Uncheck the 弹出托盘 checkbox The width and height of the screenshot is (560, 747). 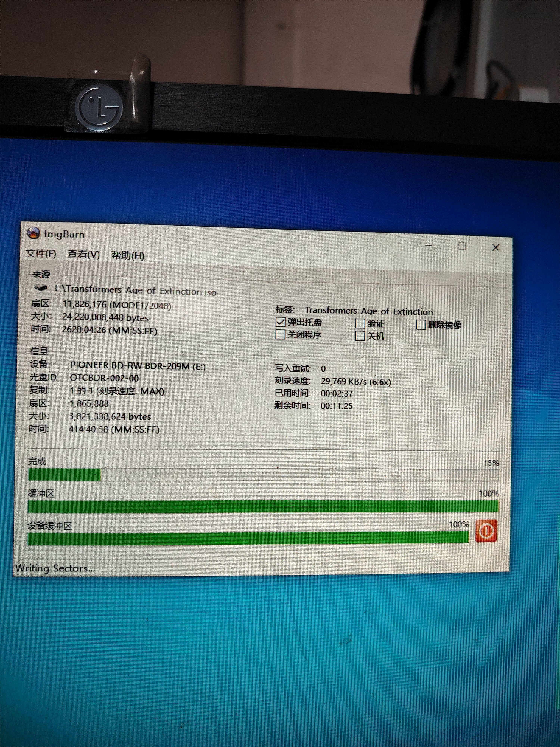point(281,322)
